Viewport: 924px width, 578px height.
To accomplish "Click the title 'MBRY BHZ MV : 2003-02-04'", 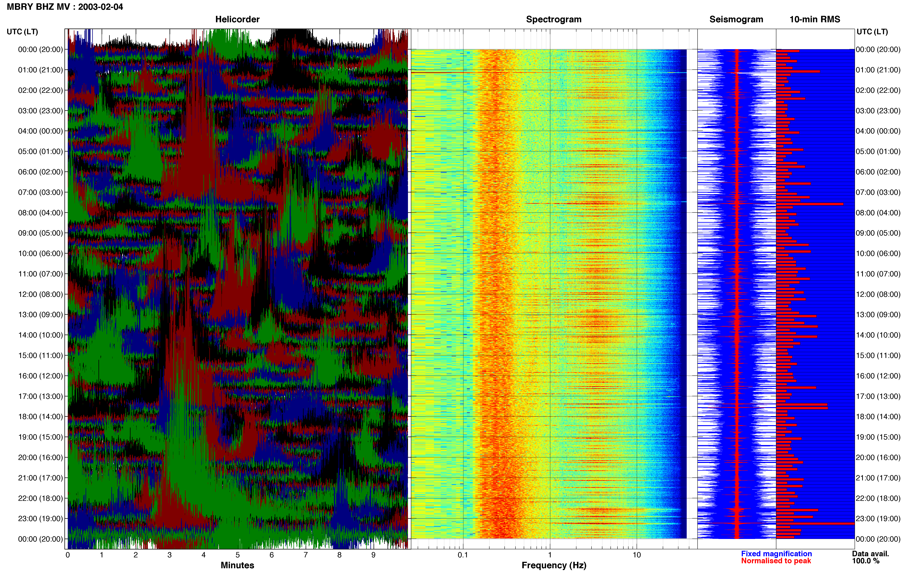I will click(x=65, y=7).
